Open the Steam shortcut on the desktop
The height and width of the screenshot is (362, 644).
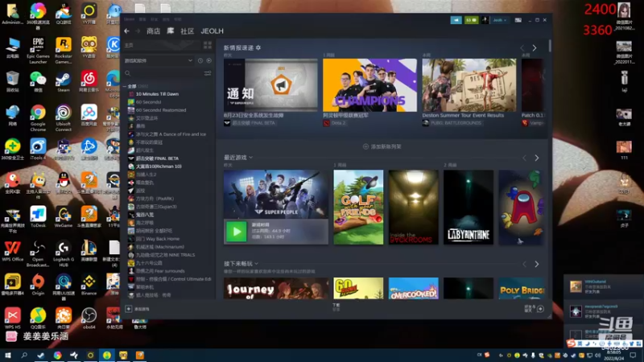[x=64, y=82]
